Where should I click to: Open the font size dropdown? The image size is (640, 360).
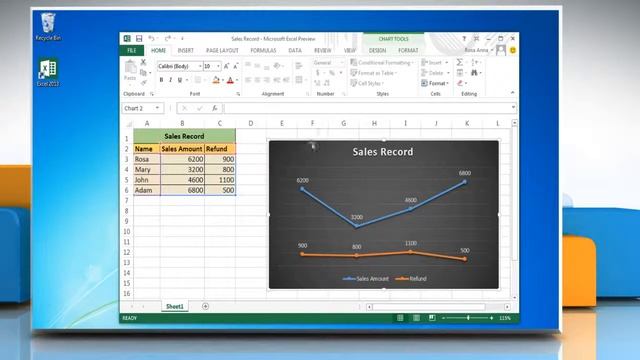point(218,66)
